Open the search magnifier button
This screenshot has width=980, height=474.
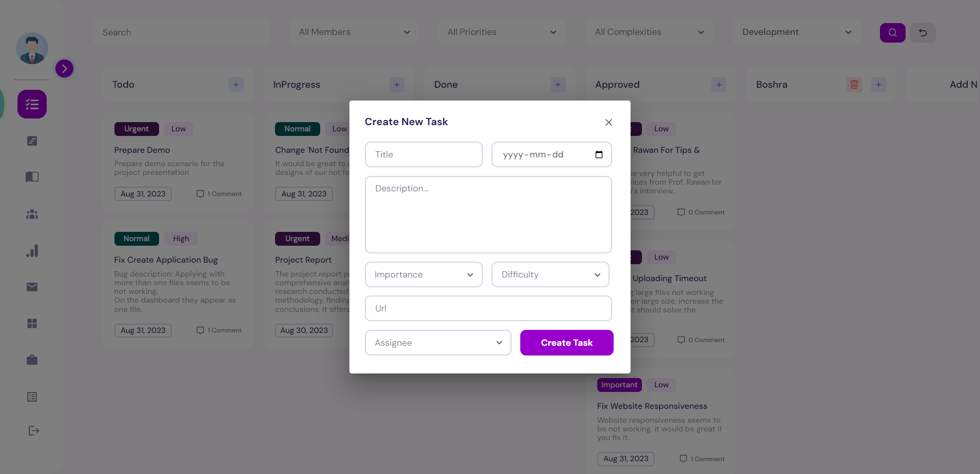click(x=893, y=32)
